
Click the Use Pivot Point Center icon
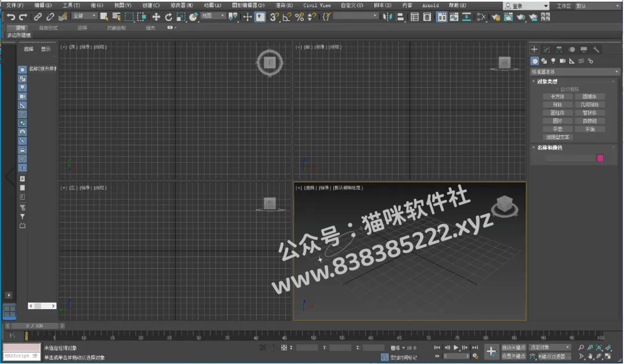(x=233, y=17)
